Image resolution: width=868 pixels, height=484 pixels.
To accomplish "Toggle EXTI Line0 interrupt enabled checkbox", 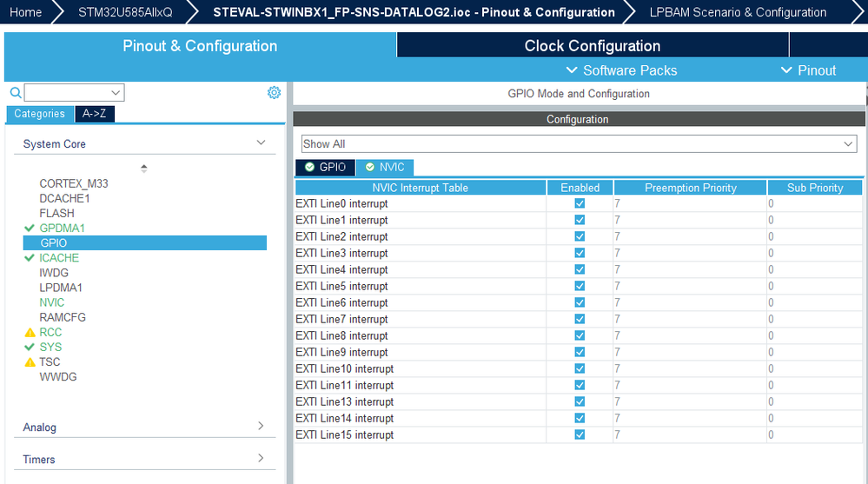I will [x=580, y=203].
